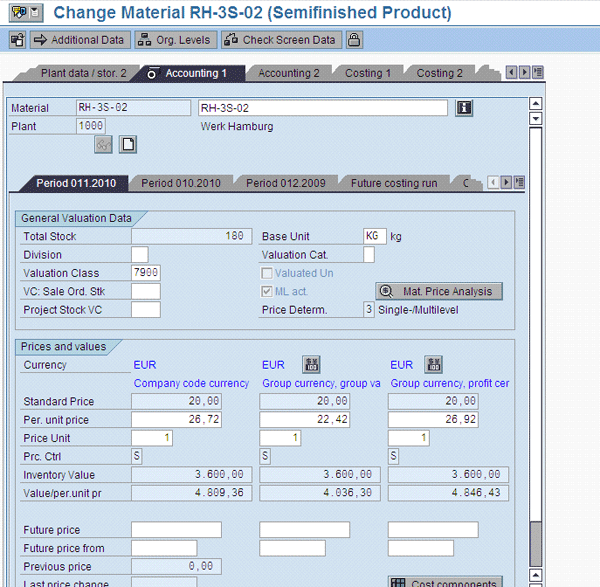Click the scroll up arrow at top of scrollbar

point(536,103)
